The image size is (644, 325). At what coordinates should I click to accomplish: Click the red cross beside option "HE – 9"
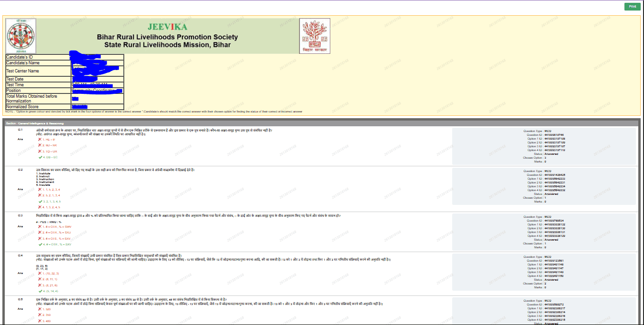pyautogui.click(x=40, y=139)
